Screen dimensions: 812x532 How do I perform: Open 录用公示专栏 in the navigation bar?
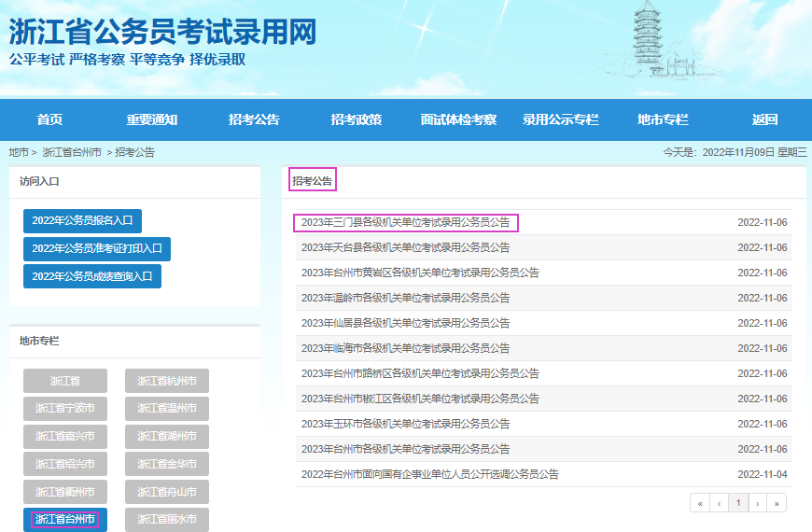coord(560,119)
